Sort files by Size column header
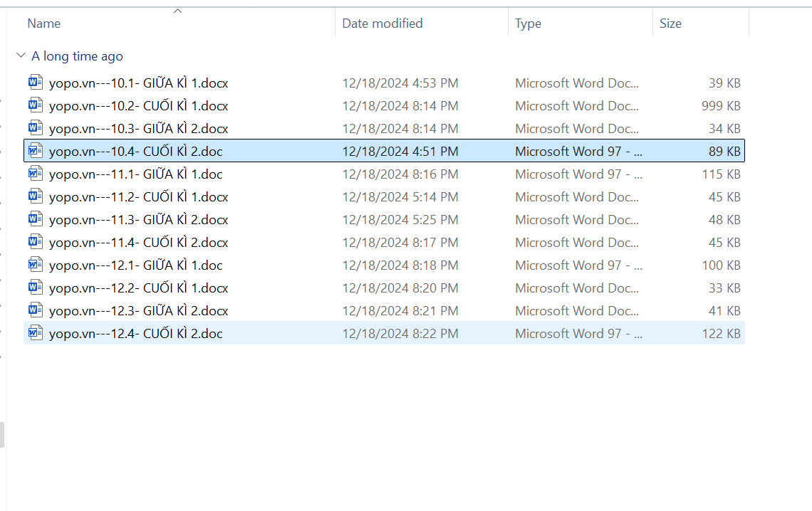Image resolution: width=812 pixels, height=511 pixels. (x=670, y=23)
